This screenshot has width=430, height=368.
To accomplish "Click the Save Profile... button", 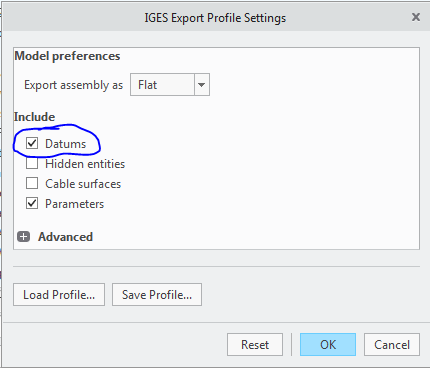I will point(157,294).
